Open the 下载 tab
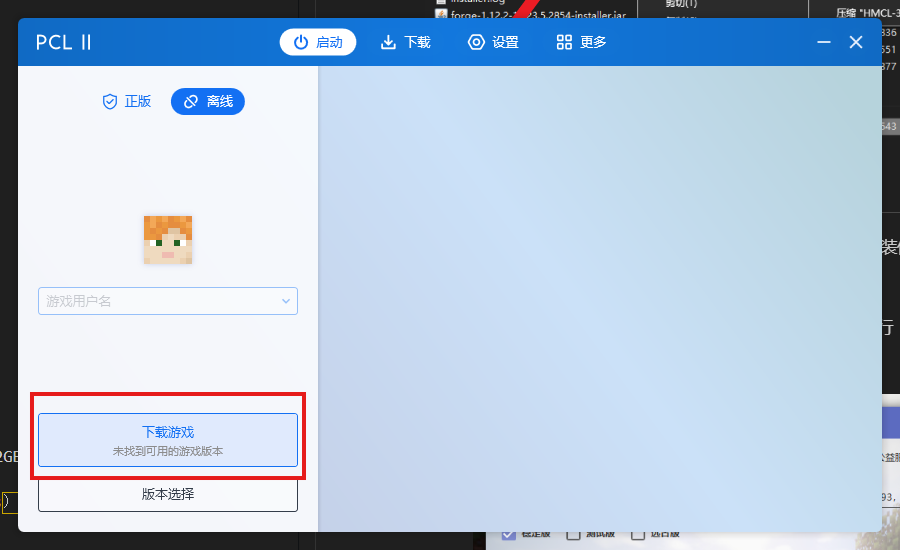 [405, 42]
